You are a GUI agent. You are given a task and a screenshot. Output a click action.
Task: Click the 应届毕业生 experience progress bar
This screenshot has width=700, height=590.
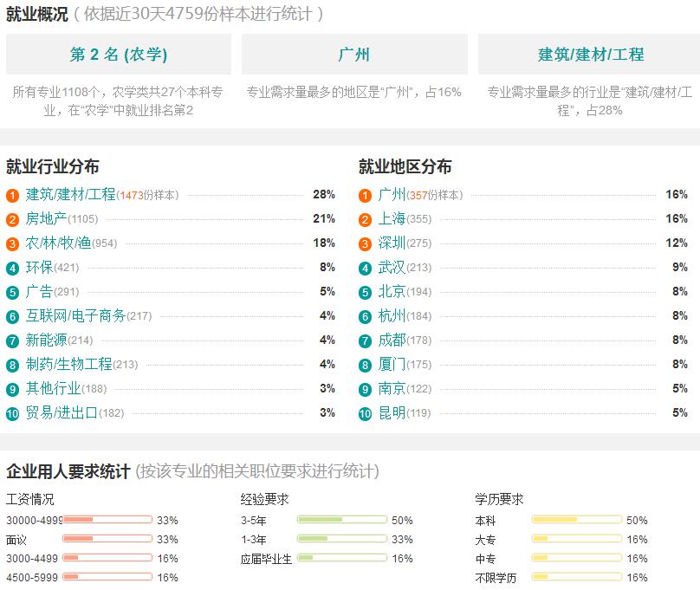click(342, 558)
